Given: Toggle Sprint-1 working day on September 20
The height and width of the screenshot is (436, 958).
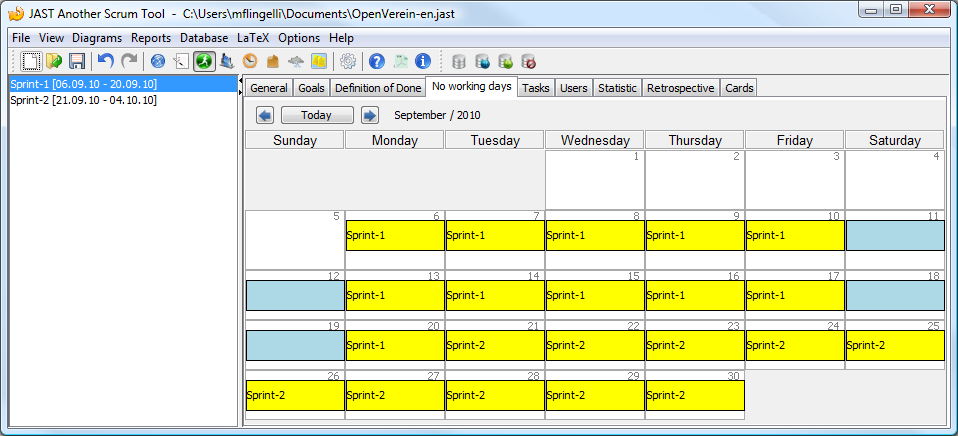Looking at the screenshot, I should point(395,346).
